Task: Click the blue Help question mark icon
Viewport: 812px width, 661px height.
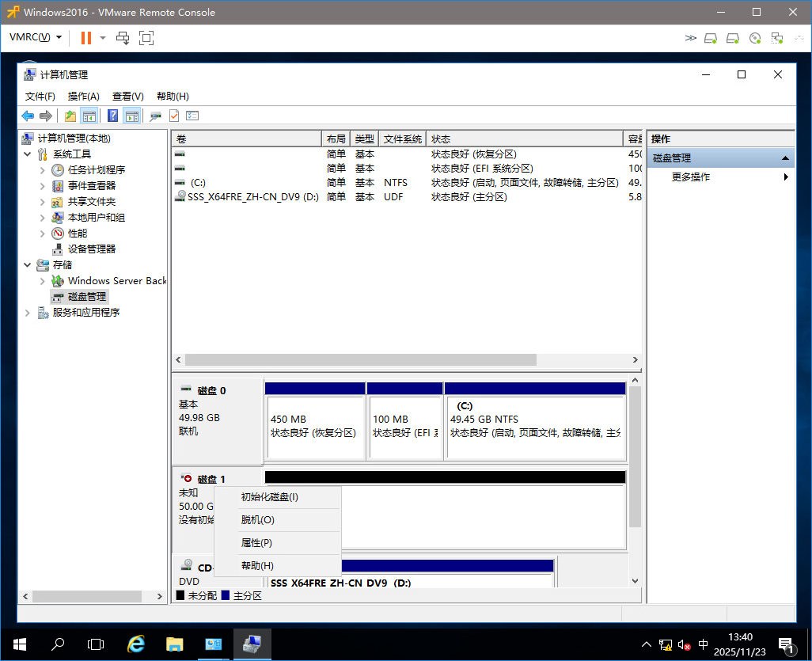Action: click(x=113, y=116)
